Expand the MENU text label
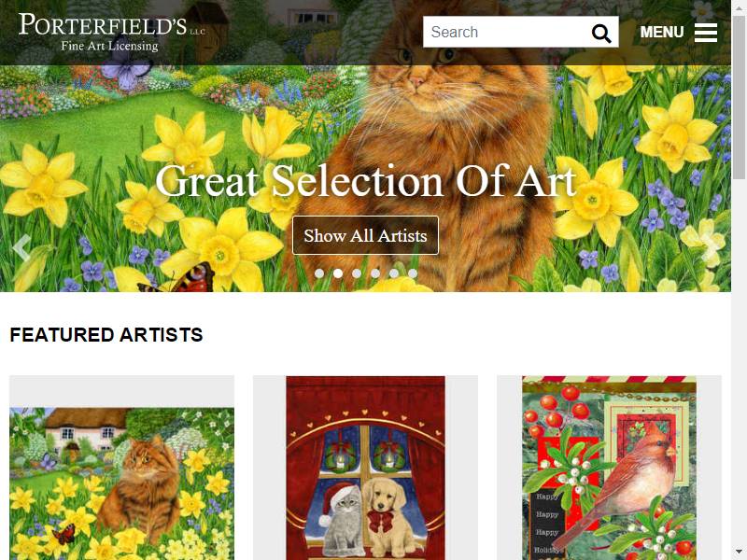This screenshot has width=747, height=560. point(662,33)
